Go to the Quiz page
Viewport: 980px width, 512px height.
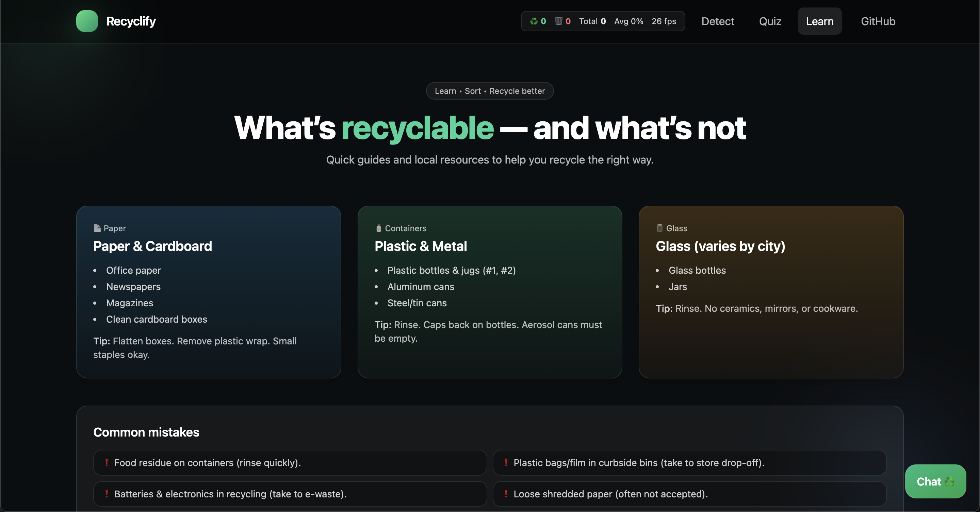pyautogui.click(x=770, y=21)
